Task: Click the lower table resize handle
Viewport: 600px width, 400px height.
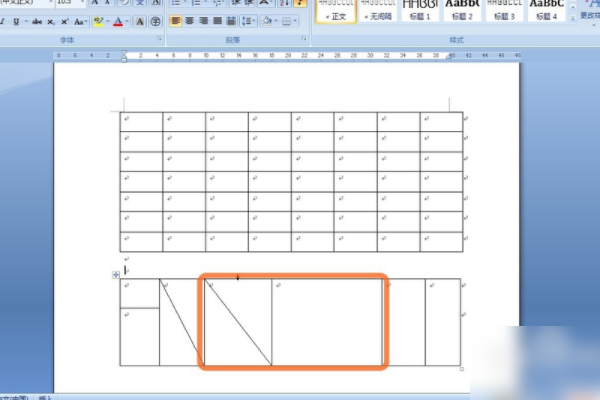Action: tap(462, 369)
